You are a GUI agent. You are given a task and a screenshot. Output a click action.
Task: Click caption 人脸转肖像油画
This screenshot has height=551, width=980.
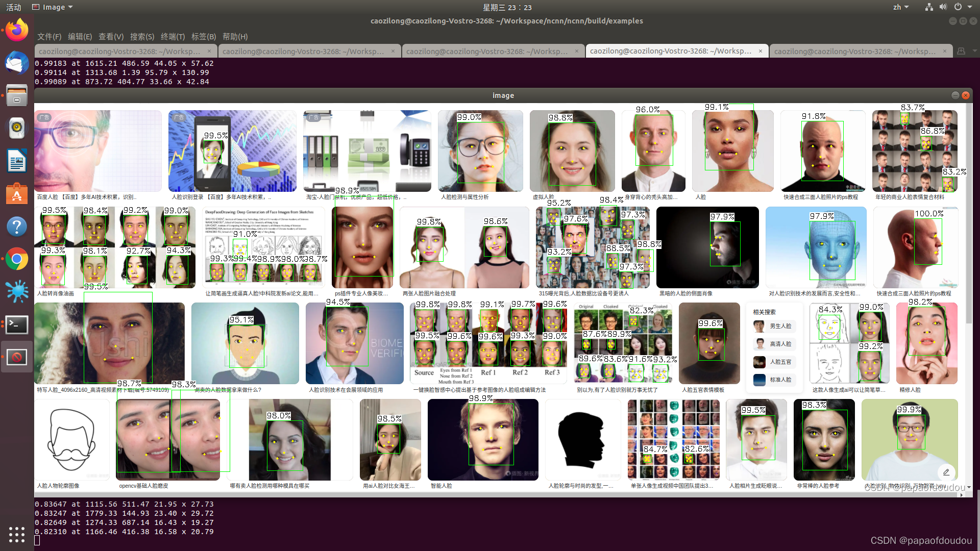(56, 293)
